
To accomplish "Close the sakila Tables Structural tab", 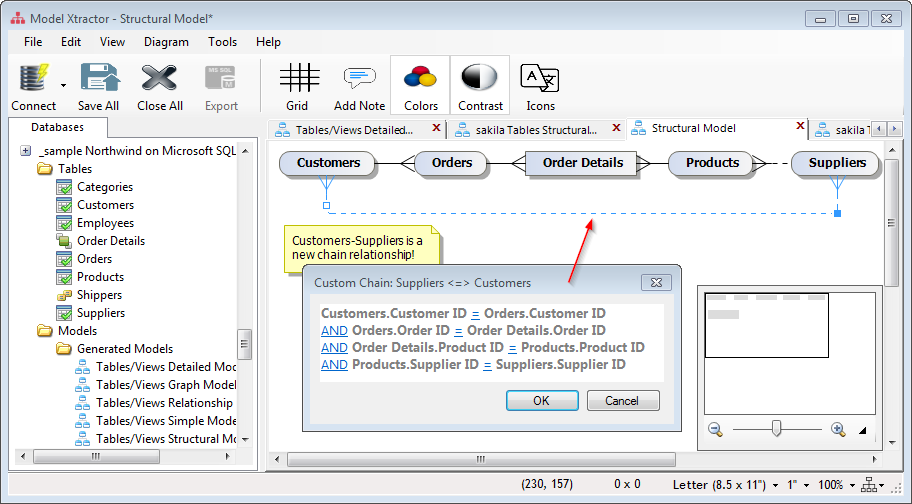I will [617, 127].
